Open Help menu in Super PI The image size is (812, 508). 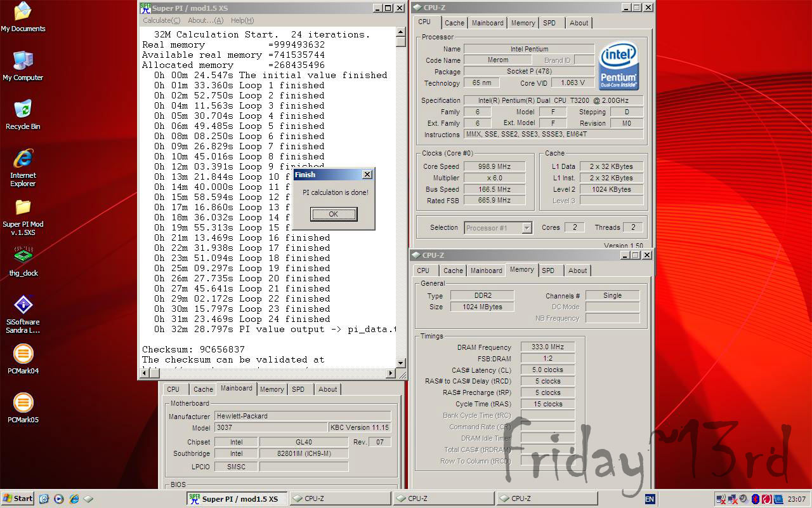[242, 20]
